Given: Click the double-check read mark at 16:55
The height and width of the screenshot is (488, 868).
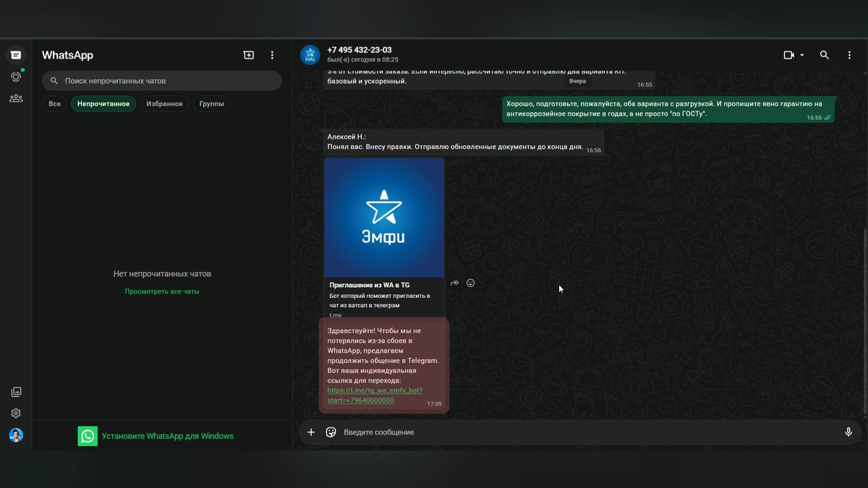Looking at the screenshot, I should (x=827, y=118).
